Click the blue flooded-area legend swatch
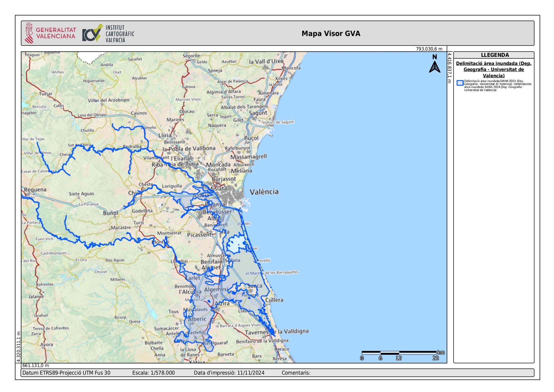Image resolution: width=554 pixels, height=392 pixels. 460,83
